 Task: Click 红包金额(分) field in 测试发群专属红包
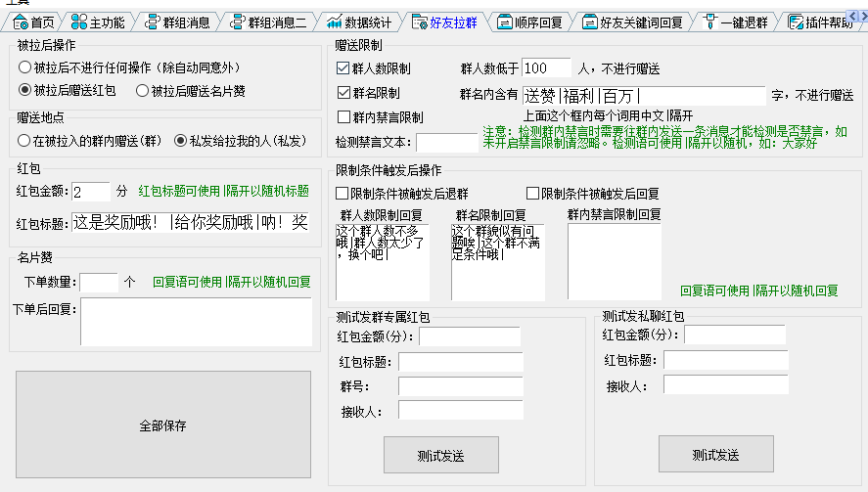[470, 335]
